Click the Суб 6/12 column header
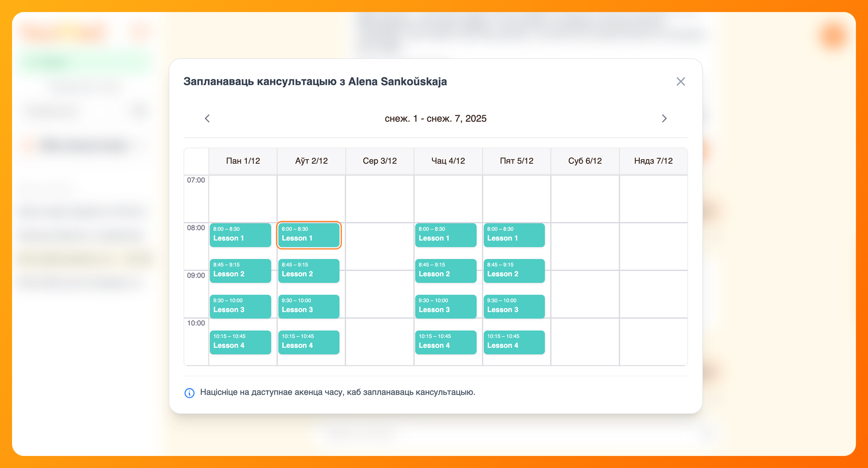 click(x=585, y=161)
